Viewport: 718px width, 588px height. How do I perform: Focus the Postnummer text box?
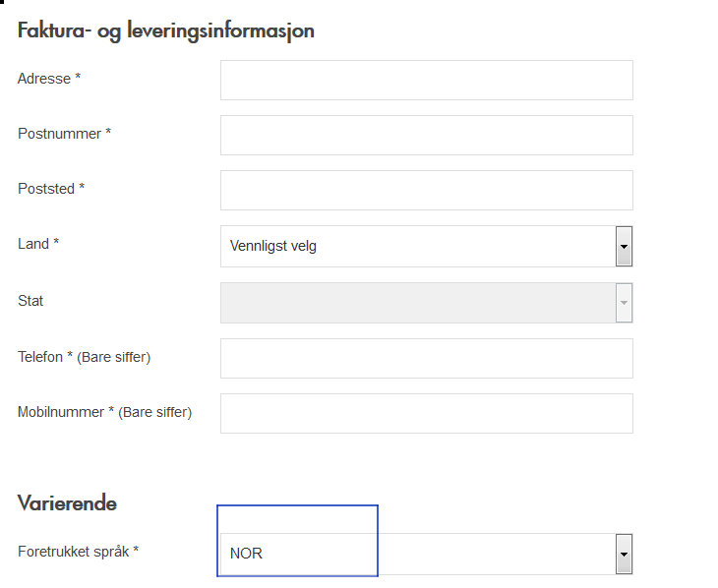[426, 135]
